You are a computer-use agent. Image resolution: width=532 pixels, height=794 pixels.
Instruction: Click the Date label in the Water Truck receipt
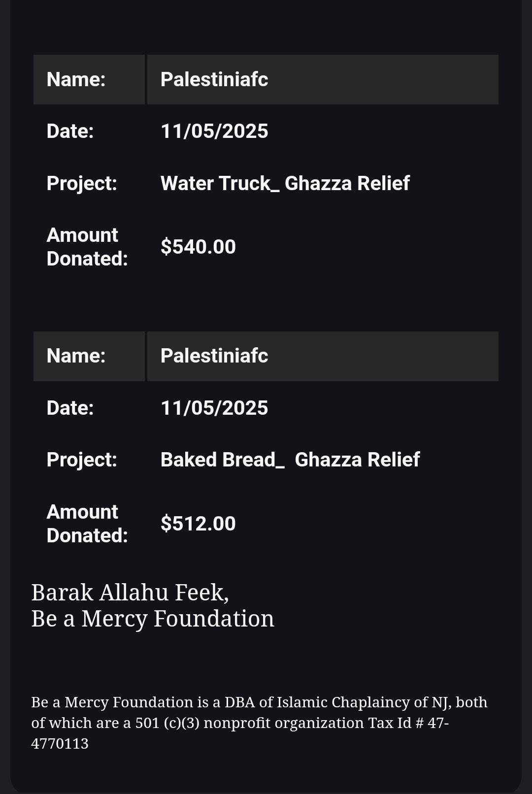point(70,131)
